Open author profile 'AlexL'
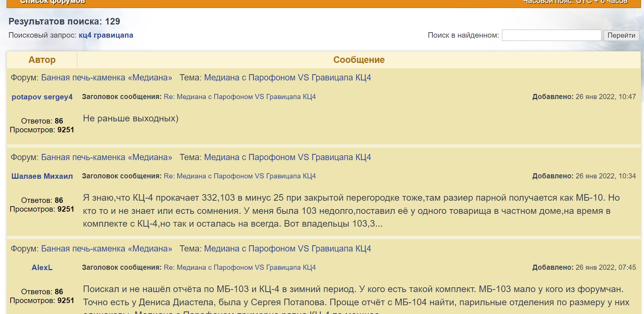Image resolution: width=644 pixels, height=314 pixels. 42,268
